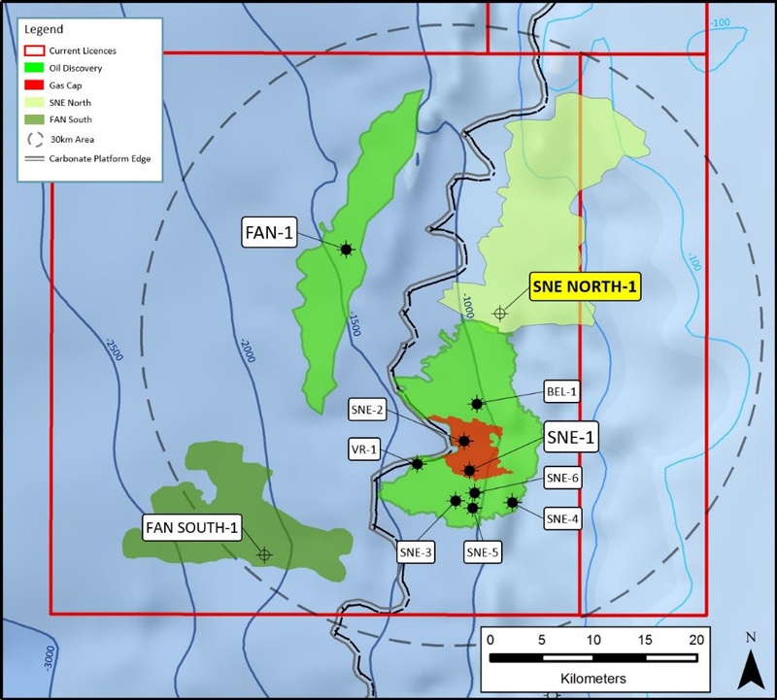
Task: Click the Legend title text
Action: [44, 29]
